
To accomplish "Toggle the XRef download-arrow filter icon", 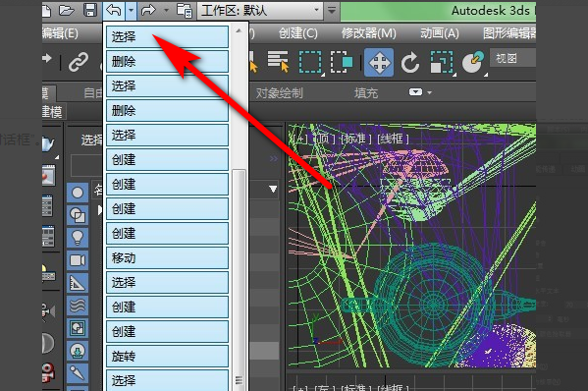I will pyautogui.click(x=78, y=351).
